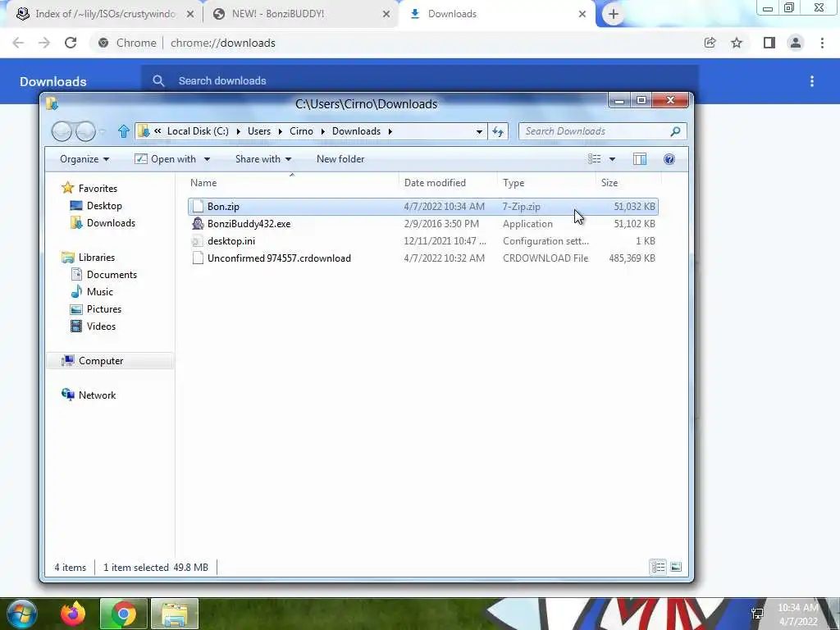Close the Index of ISOs tab
Viewport: 840px width, 630px height.
pos(190,15)
